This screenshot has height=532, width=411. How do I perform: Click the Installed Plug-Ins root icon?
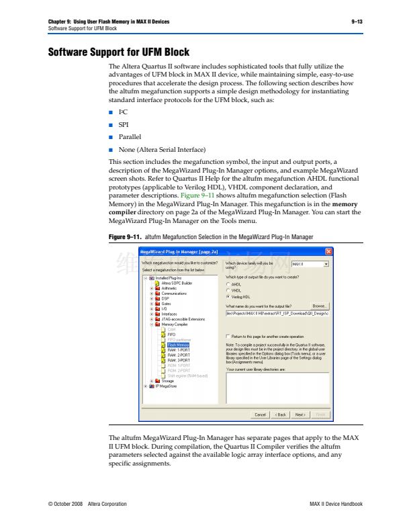pos(151,277)
